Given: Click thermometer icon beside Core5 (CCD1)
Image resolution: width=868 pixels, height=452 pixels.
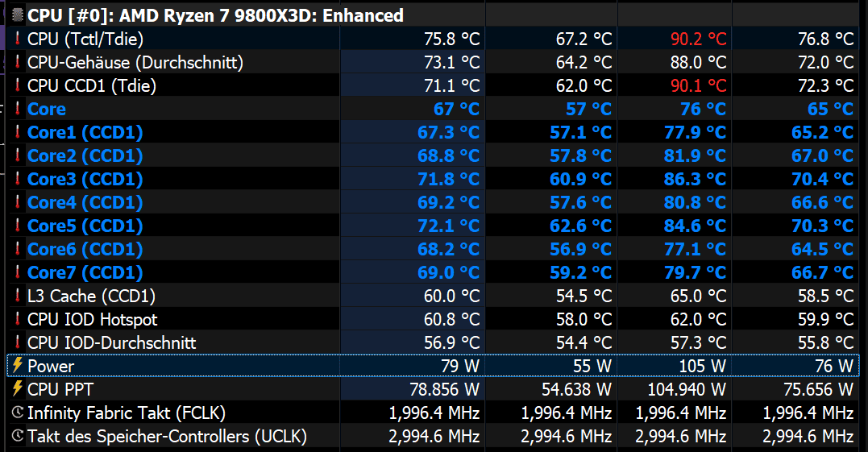Looking at the screenshot, I should (x=18, y=226).
